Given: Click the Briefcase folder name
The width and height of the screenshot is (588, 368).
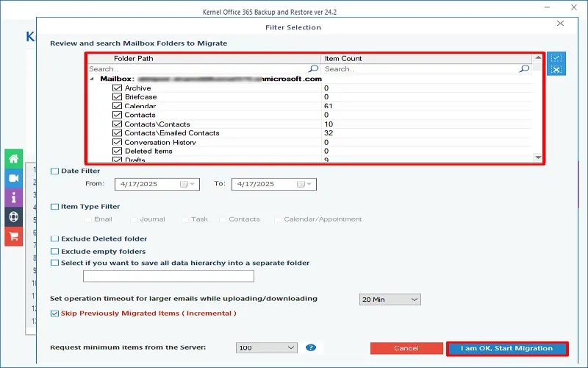Looking at the screenshot, I should point(140,97).
